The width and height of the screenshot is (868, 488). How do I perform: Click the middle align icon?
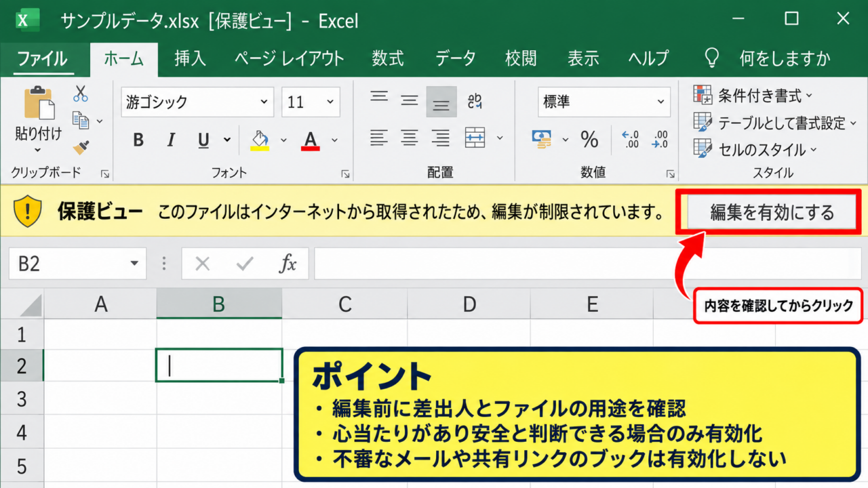pos(410,100)
